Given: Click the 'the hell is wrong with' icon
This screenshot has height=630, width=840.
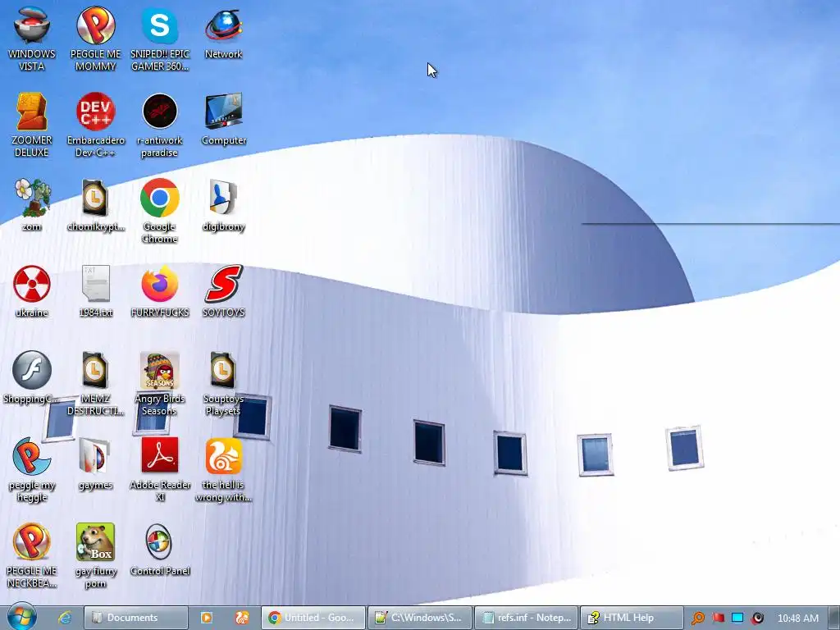Looking at the screenshot, I should pyautogui.click(x=223, y=469).
